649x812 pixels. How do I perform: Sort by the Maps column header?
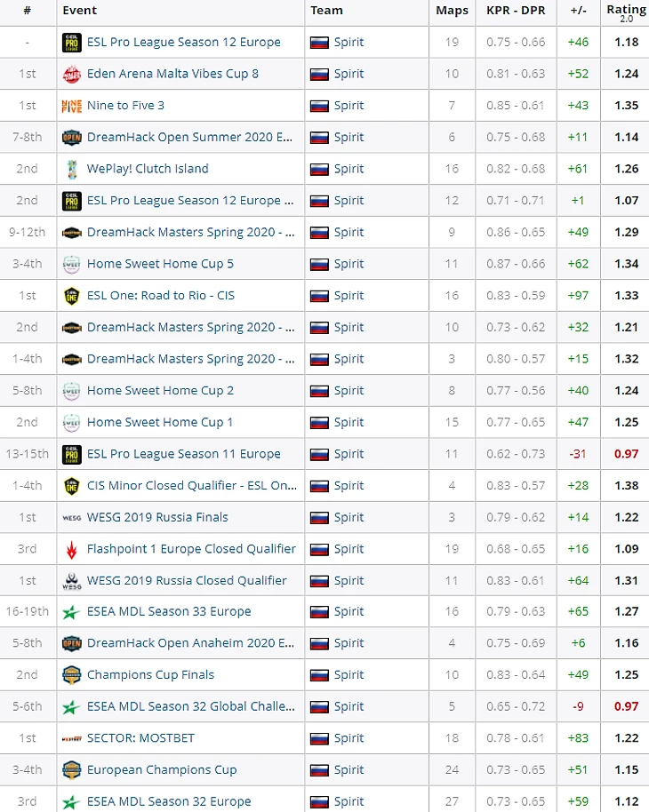click(x=452, y=11)
